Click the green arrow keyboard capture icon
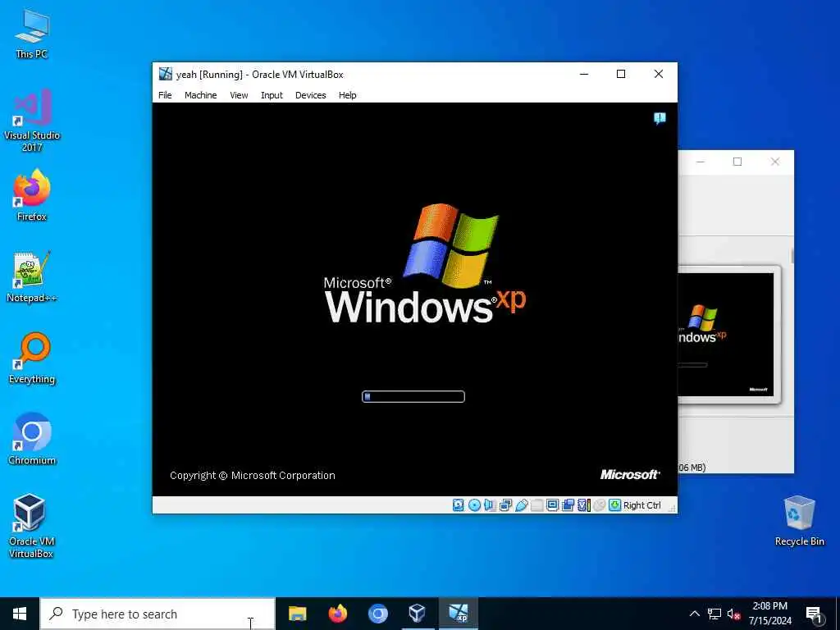Viewport: 840px width, 630px height. (615, 505)
